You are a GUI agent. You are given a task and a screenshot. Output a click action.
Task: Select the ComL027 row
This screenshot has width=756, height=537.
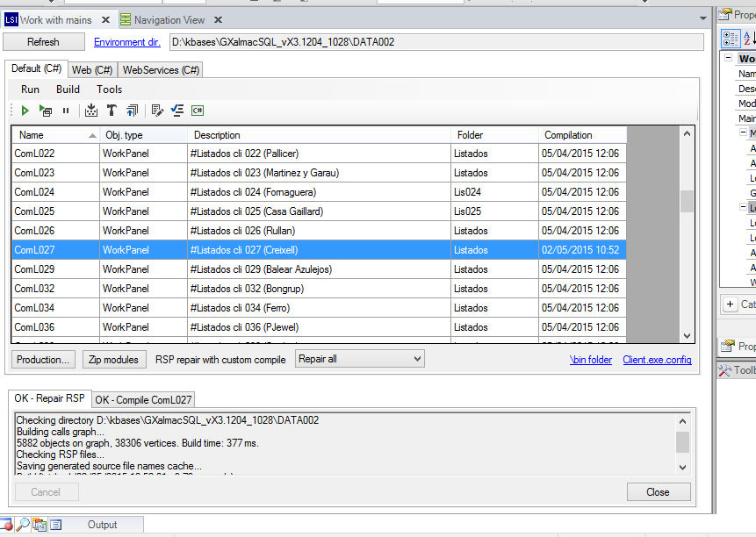(x=319, y=249)
